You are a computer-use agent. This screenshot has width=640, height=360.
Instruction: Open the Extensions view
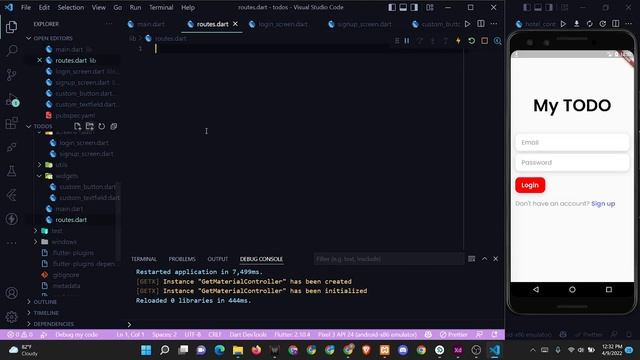[x=11, y=123]
